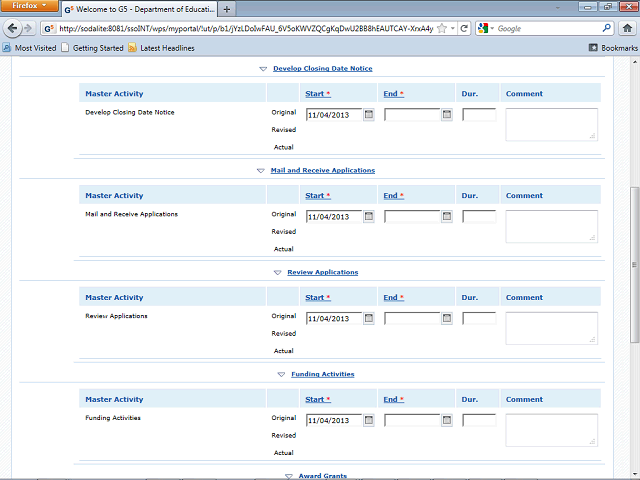Screen dimensions: 640x480
Task: Click the Comment box for Mail and Receive Applications
Action: click(x=552, y=226)
